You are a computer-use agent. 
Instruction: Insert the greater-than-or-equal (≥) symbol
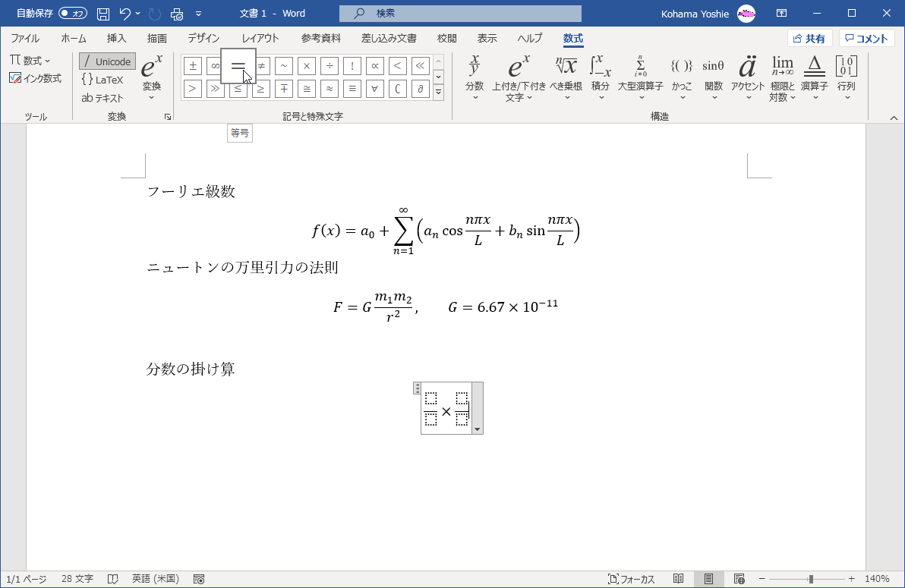261,89
